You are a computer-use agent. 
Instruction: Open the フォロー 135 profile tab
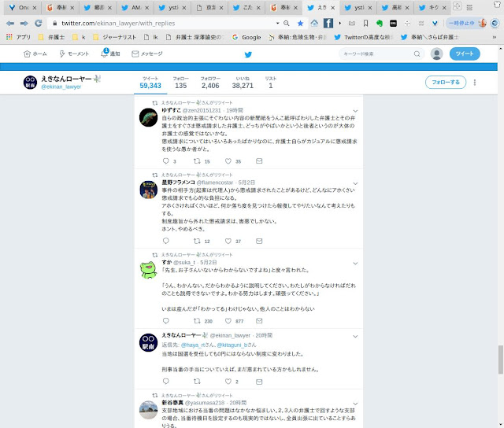click(x=181, y=83)
